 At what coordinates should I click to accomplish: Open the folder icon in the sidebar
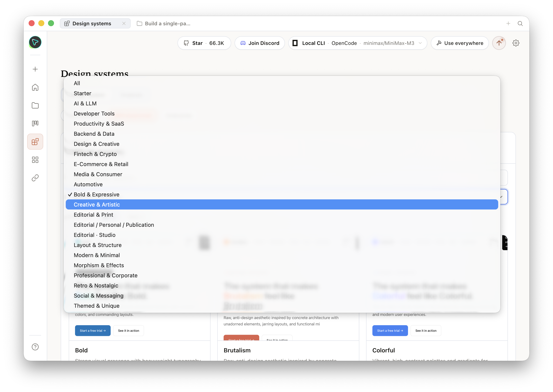point(35,106)
